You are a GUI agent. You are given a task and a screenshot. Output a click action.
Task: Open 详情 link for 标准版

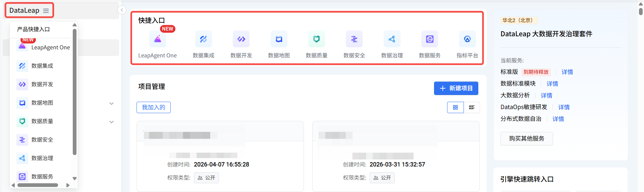click(x=567, y=72)
